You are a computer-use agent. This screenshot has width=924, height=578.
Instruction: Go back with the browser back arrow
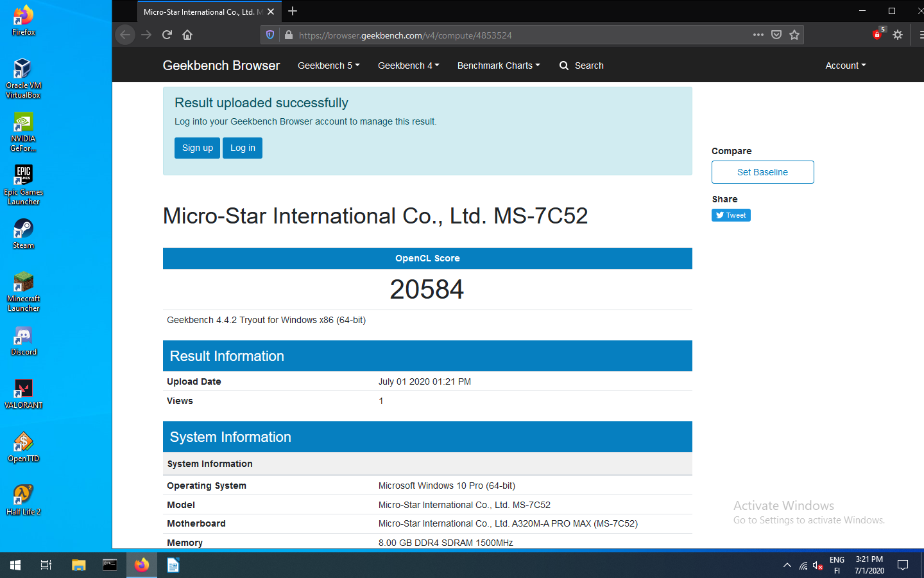tap(125, 35)
